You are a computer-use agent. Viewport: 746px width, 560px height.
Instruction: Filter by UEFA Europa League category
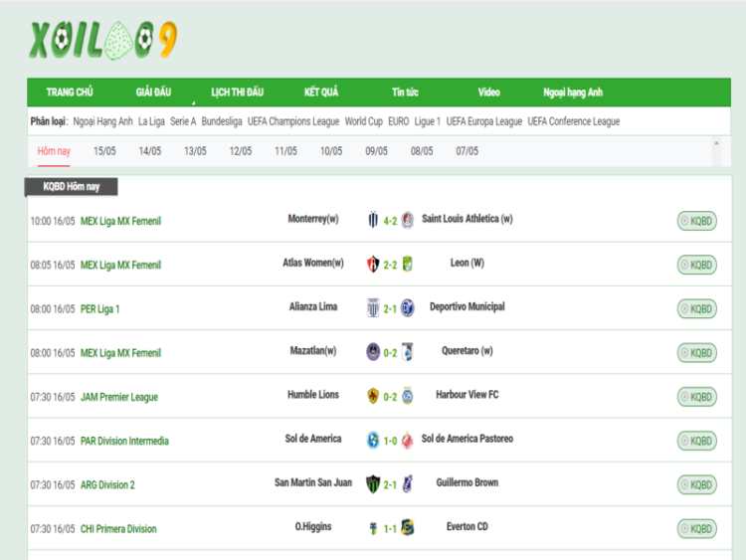tap(483, 121)
